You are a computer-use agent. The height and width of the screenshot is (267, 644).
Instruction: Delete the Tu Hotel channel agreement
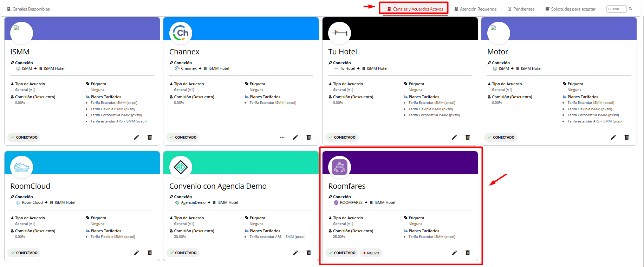[468, 137]
